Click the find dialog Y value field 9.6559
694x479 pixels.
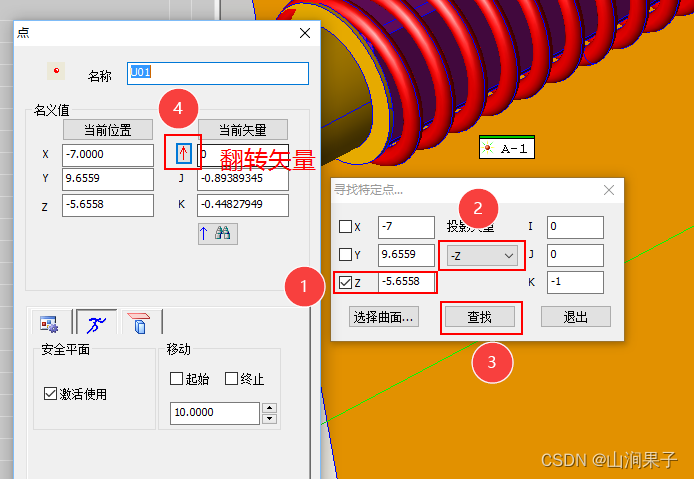pyautogui.click(x=406, y=255)
